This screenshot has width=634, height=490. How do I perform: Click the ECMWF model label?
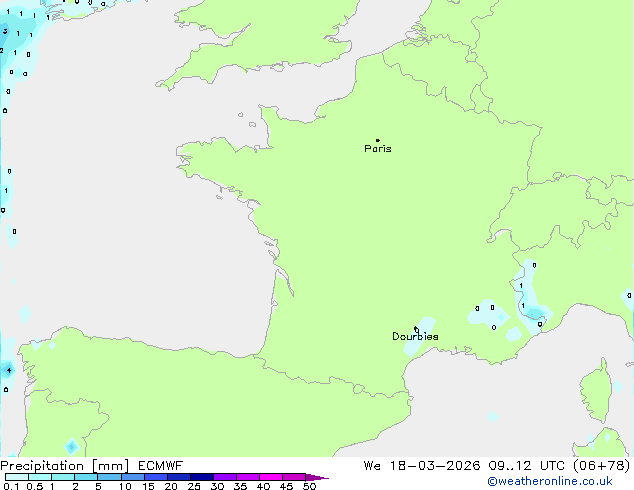click(161, 466)
